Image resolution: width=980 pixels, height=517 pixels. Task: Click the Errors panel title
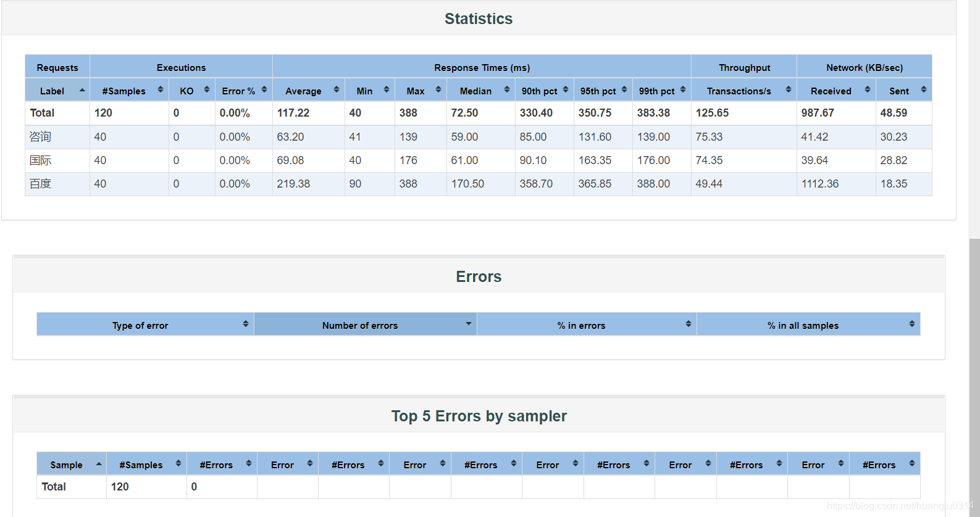coord(479,277)
